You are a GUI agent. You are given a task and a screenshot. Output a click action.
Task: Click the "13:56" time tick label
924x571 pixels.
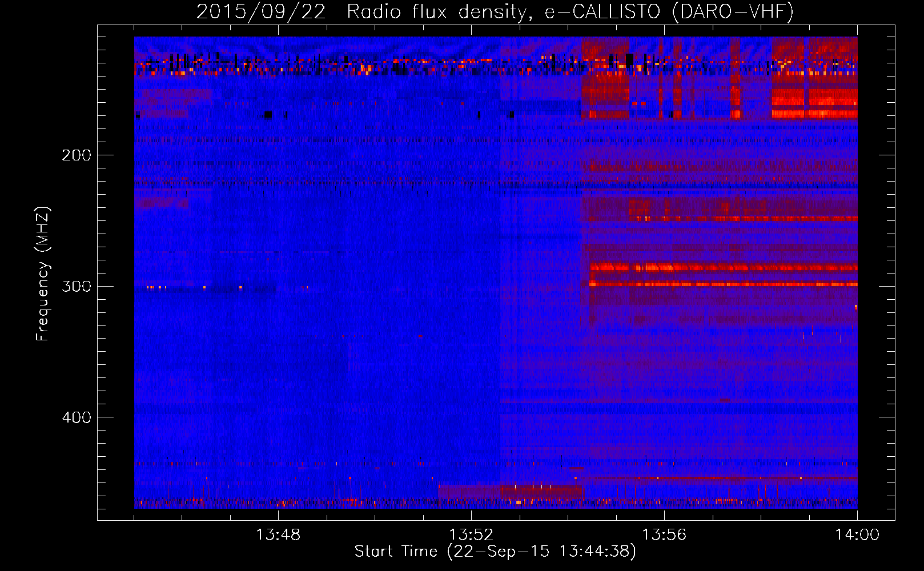(664, 535)
